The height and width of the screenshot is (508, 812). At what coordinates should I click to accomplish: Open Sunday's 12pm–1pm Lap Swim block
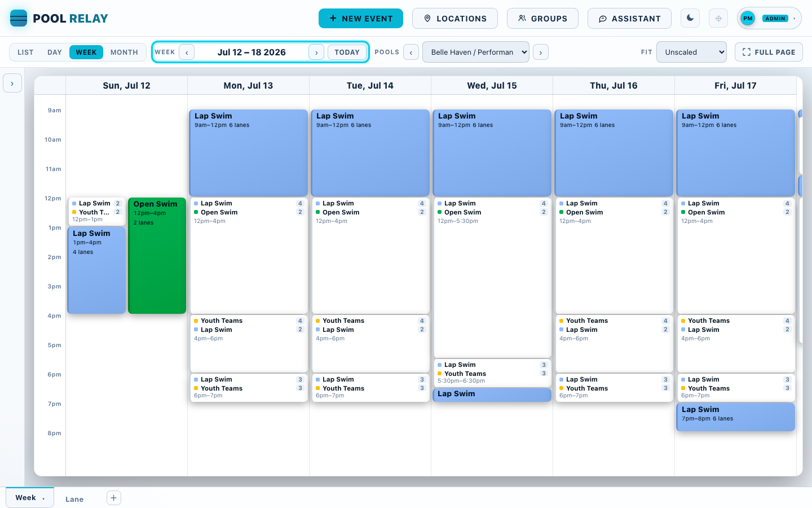96,212
